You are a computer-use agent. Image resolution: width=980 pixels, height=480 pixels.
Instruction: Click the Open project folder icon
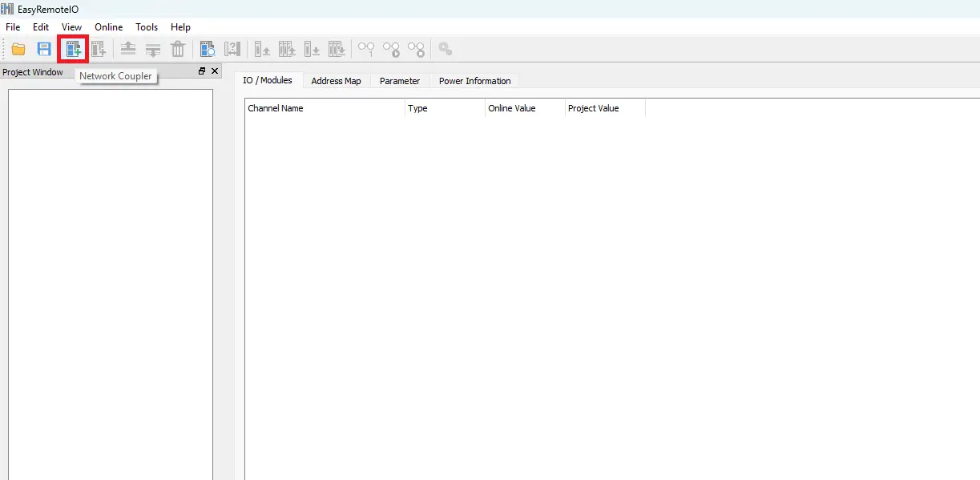tap(18, 49)
